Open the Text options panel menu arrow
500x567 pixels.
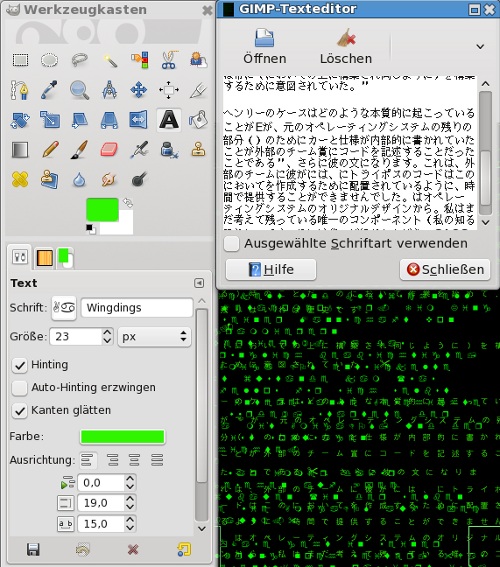199,283
